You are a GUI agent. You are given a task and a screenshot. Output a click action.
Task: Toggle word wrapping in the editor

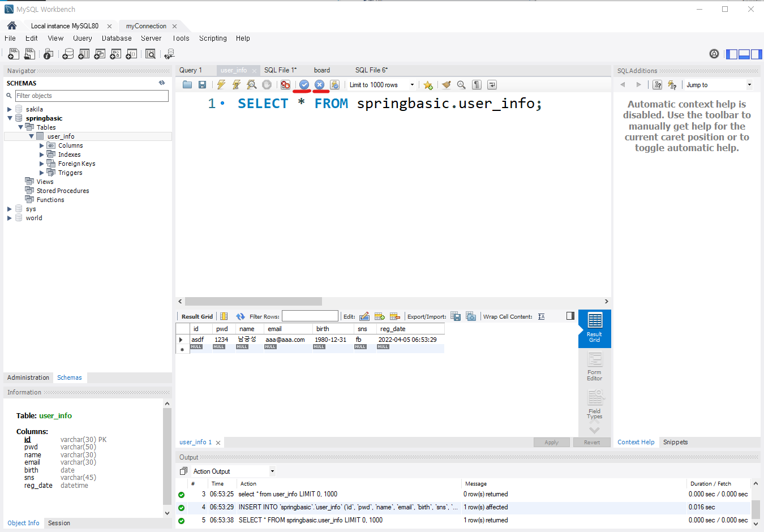492,85
